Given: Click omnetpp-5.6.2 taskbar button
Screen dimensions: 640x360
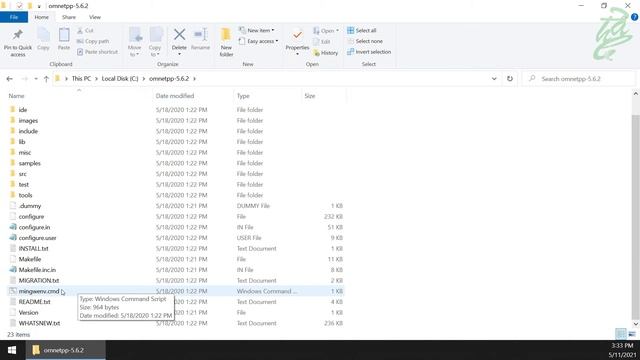Looking at the screenshot, I should tap(65, 350).
